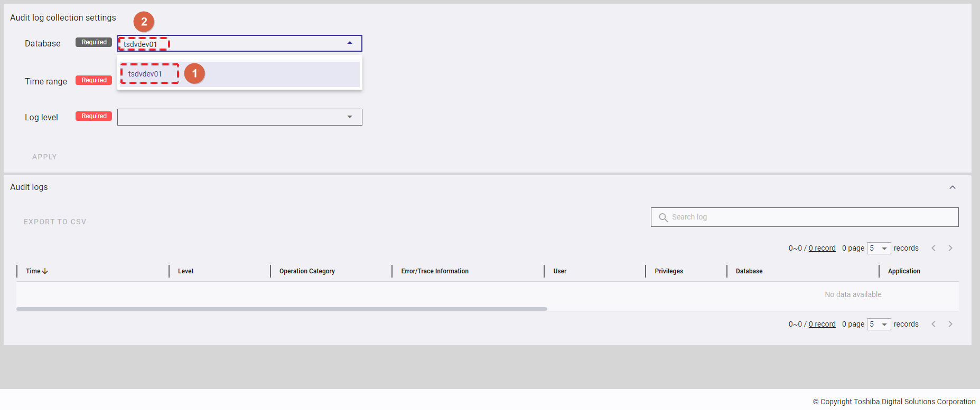The image size is (980, 410).
Task: Collapse the Audit logs panel chevron
Action: pos(952,187)
